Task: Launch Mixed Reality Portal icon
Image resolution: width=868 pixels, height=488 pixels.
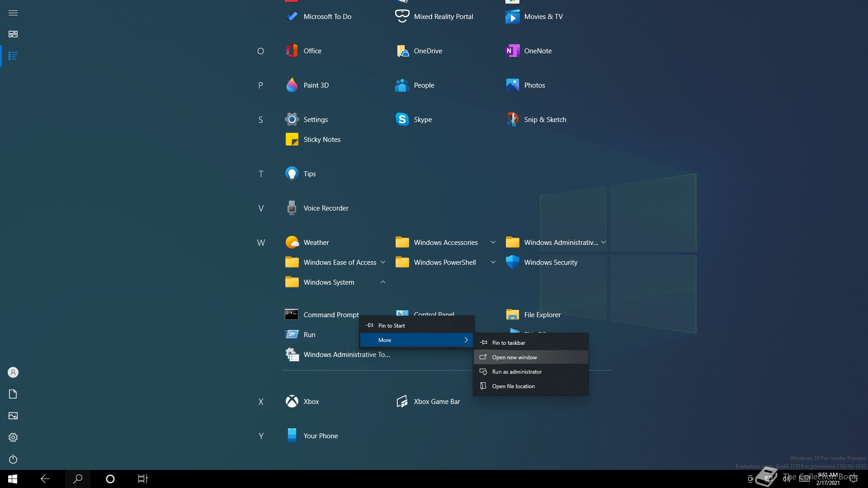Action: click(x=402, y=17)
